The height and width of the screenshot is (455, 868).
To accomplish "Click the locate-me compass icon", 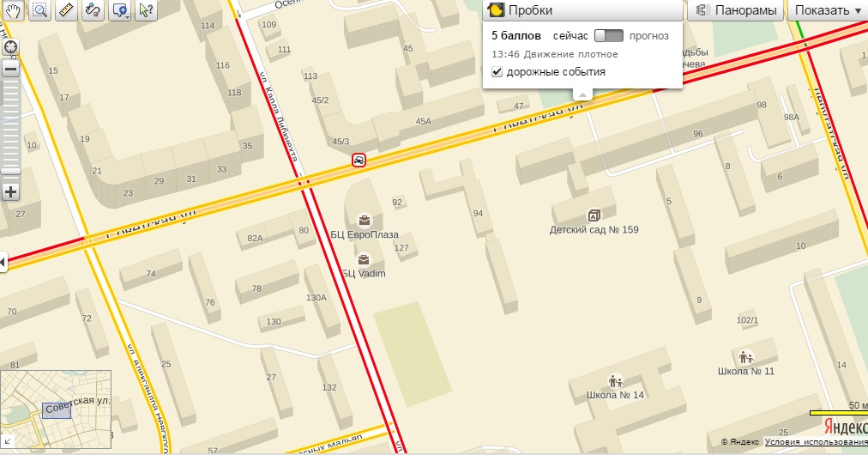I will [x=10, y=47].
